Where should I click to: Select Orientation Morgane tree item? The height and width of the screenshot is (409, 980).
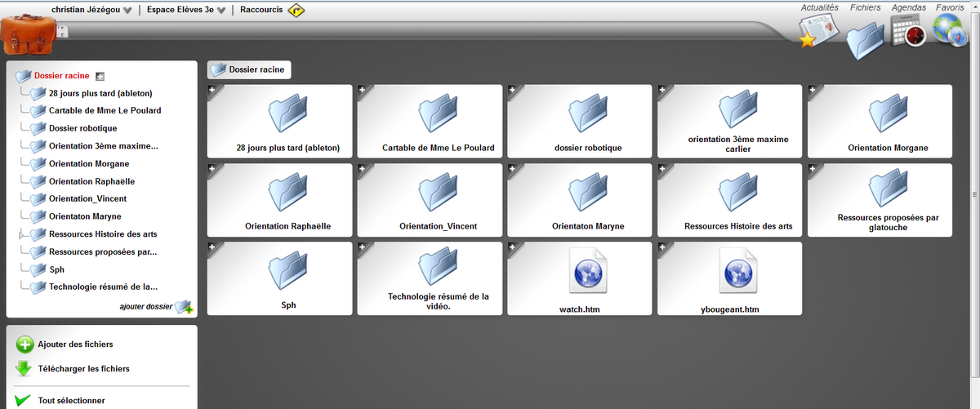click(x=89, y=164)
